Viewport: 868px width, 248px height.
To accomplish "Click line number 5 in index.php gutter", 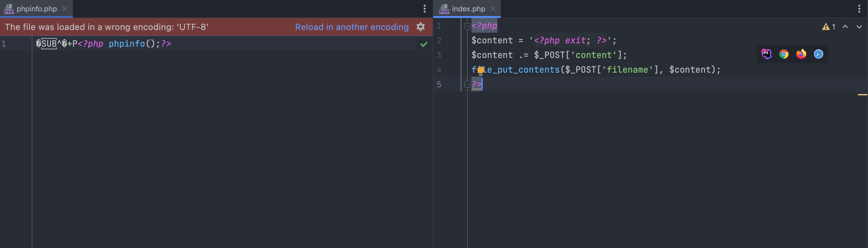I will pyautogui.click(x=439, y=84).
